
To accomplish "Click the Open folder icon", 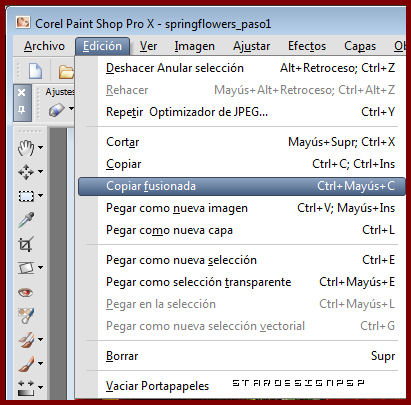I will click(67, 71).
